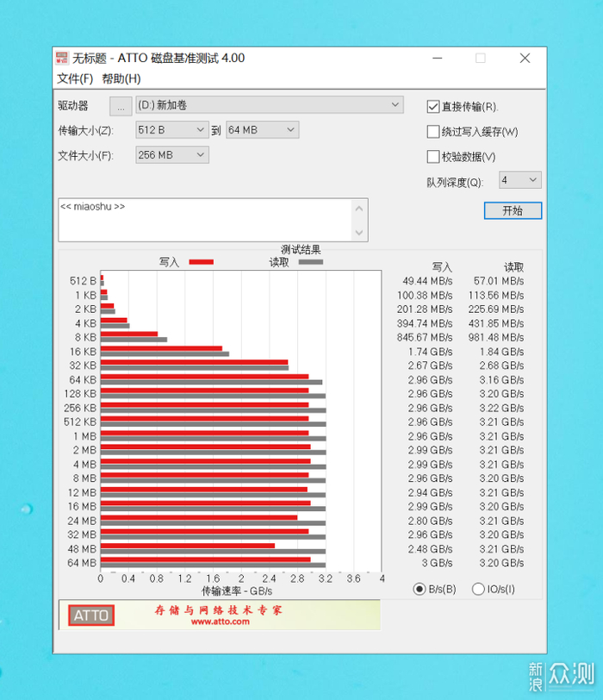Viewport: 603px width, 700px height.
Task: Disable the 直接传输 (Direct I/O) checkbox
Action: (x=432, y=107)
